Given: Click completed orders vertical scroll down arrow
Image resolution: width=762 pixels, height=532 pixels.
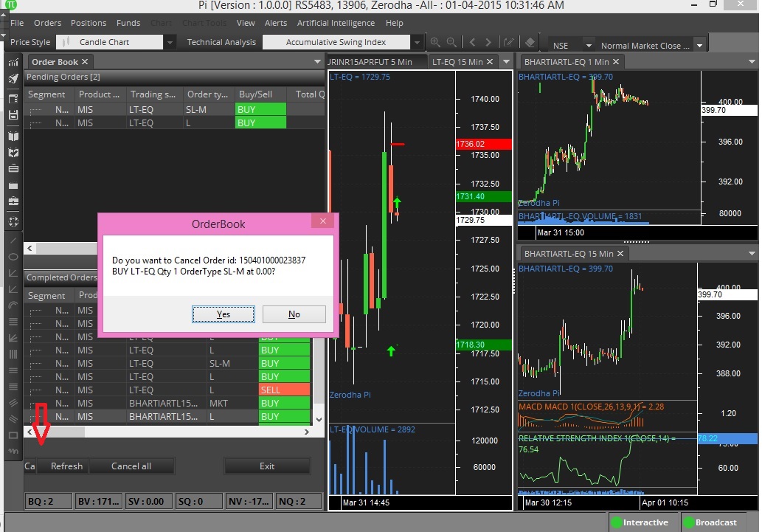Looking at the screenshot, I should coord(319,419).
